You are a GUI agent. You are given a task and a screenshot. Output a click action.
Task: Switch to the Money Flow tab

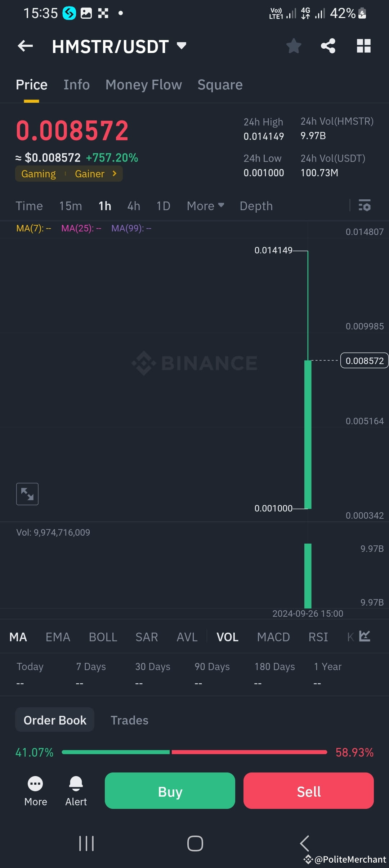coord(143,84)
